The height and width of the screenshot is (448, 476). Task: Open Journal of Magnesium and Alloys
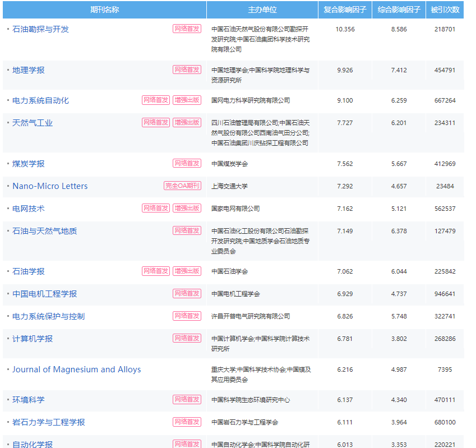pos(76,370)
